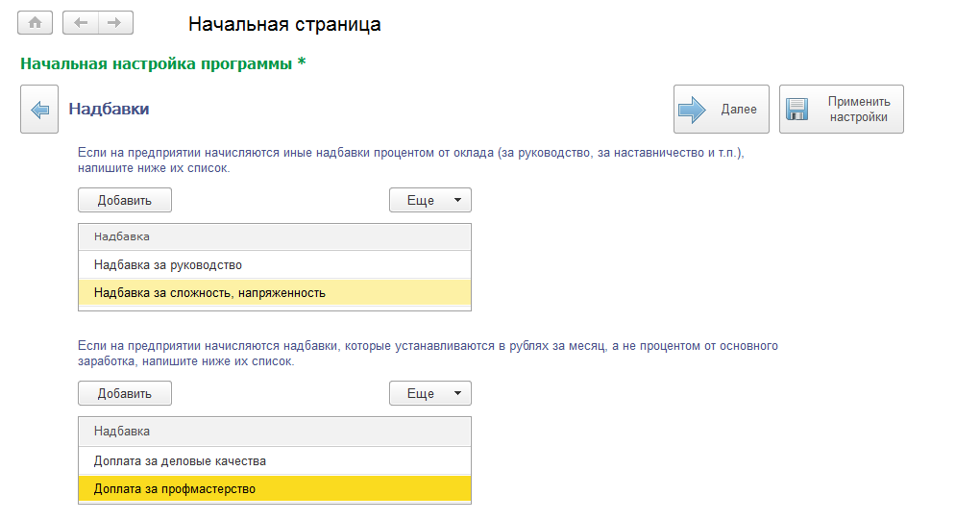980x520 pixels.
Task: Click the Надбавки section title
Action: tap(109, 110)
